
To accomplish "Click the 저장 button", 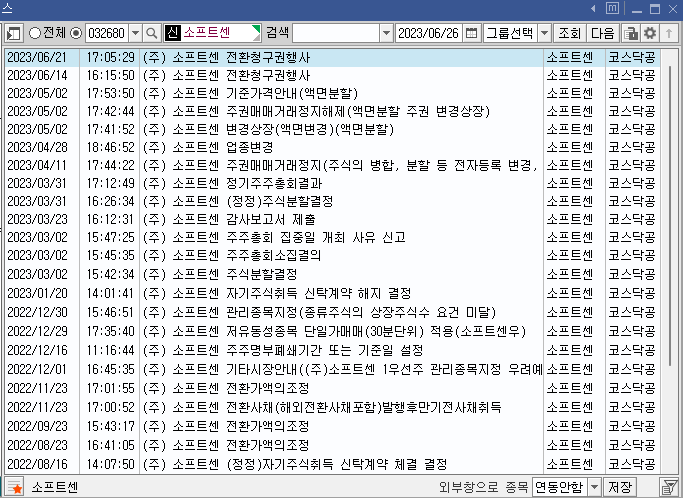I will point(620,487).
